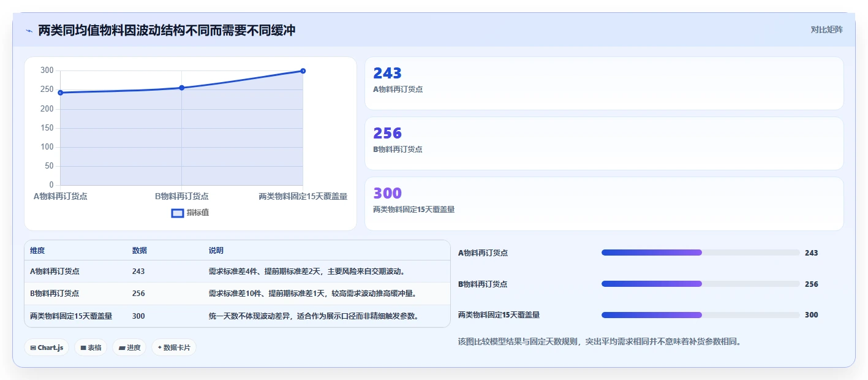Image resolution: width=868 pixels, height=380 pixels.
Task: Click the description 需求标准差4件、提前期标准差2天
Action: click(x=265, y=272)
